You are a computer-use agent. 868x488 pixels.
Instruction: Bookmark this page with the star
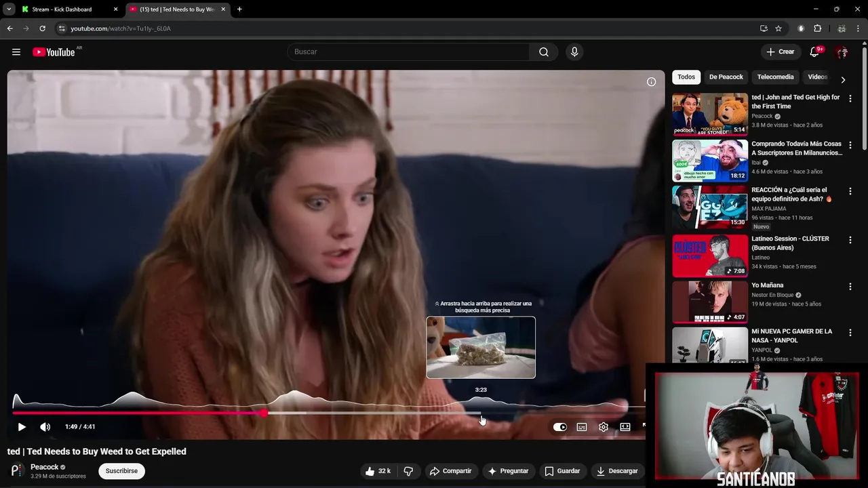click(778, 28)
